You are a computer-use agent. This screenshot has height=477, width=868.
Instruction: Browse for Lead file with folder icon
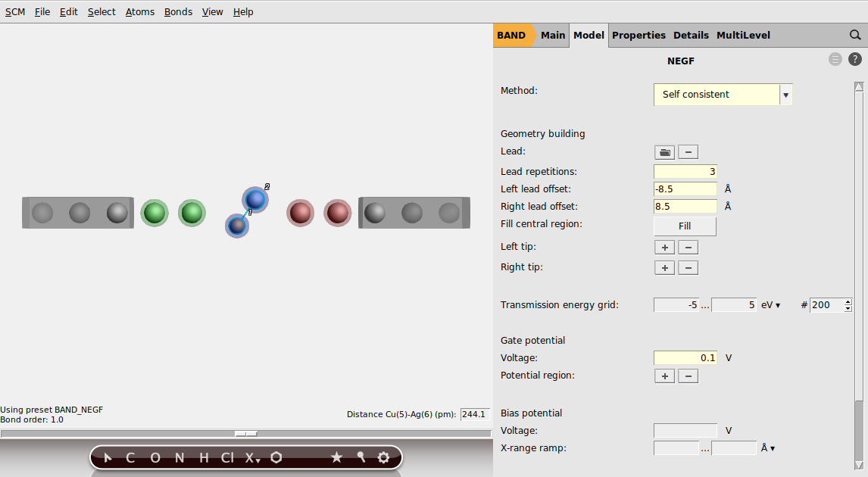(664, 152)
